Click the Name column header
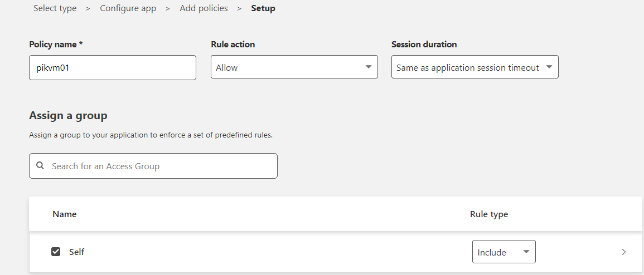Screen dimensions: 644x275 pyautogui.click(x=64, y=214)
